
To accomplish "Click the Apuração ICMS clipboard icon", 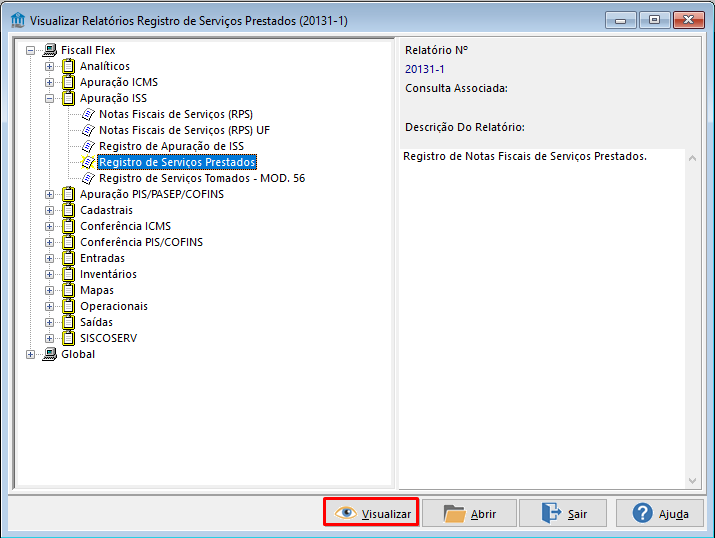I will tap(68, 82).
